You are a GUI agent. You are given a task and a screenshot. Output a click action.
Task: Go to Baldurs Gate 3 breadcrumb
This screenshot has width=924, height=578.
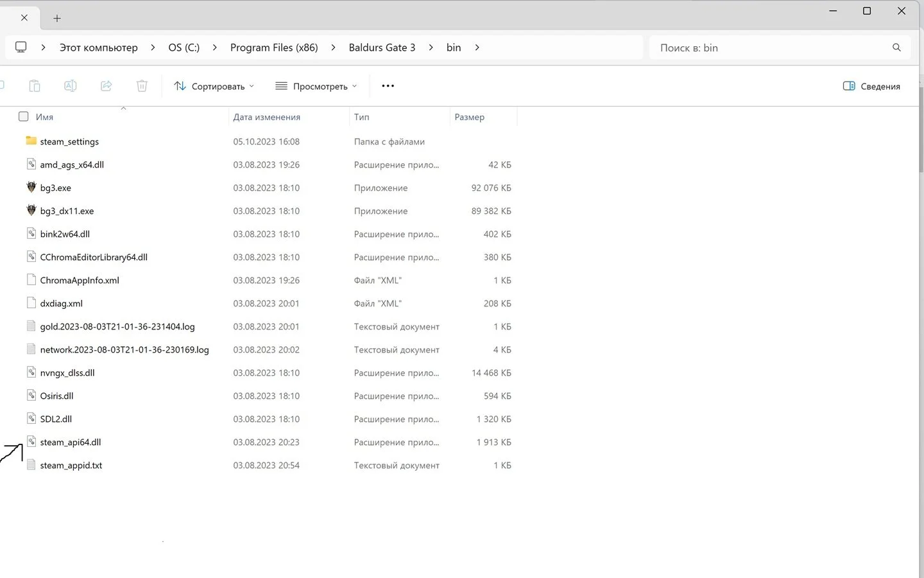tap(382, 48)
